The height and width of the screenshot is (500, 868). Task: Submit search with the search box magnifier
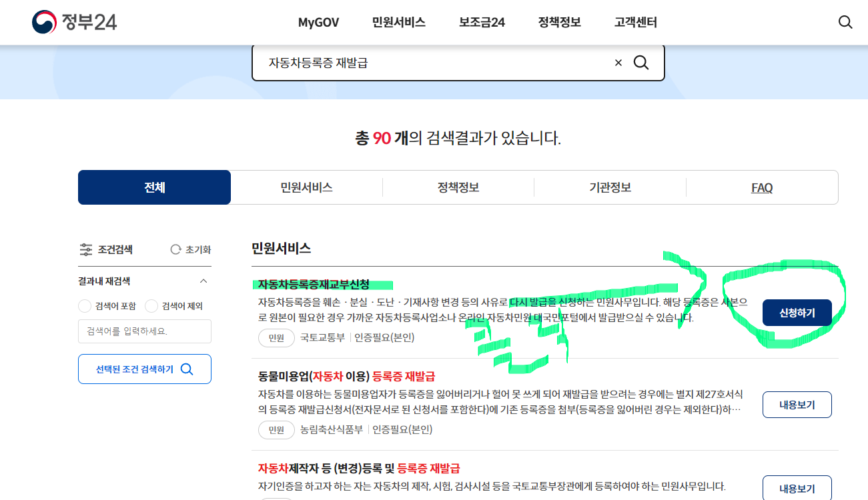(x=641, y=63)
